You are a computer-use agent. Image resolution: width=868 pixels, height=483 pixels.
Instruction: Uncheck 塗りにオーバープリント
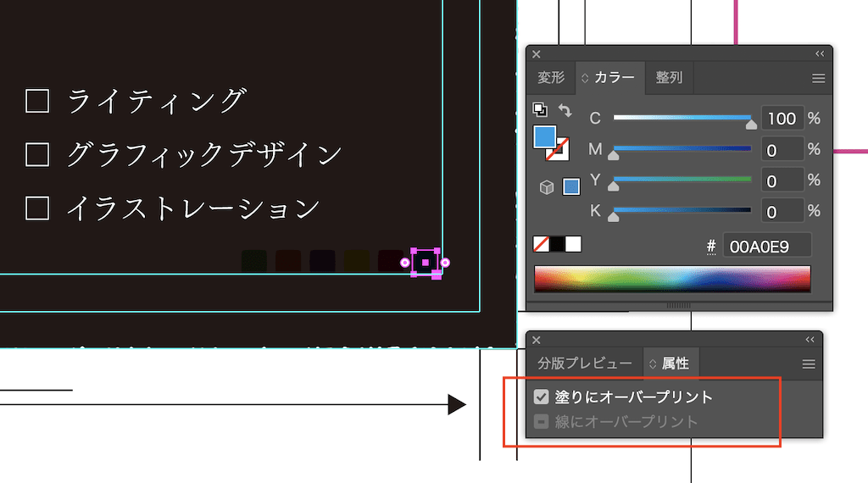[541, 397]
